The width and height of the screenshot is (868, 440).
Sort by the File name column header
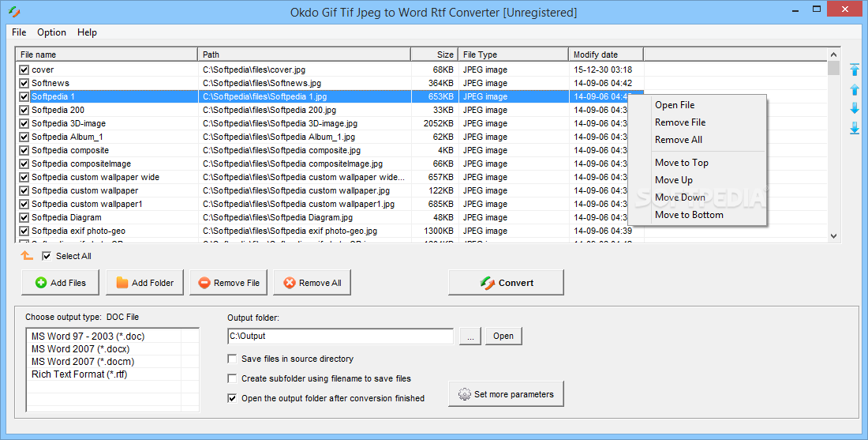click(107, 55)
